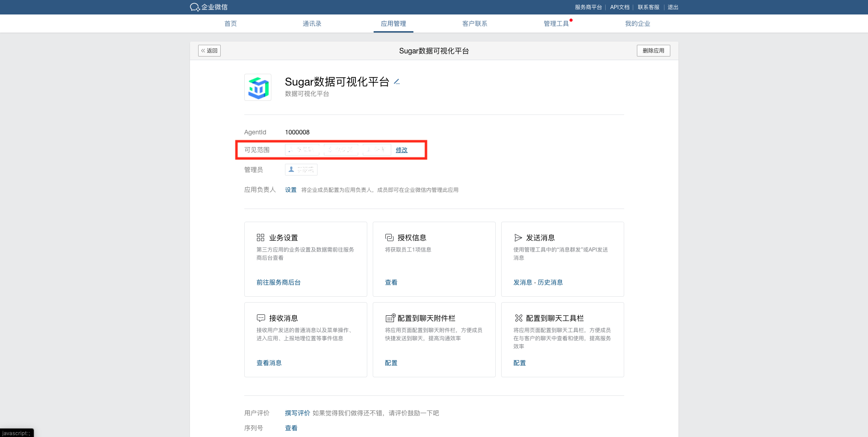Image resolution: width=868 pixels, height=437 pixels.
Task: Click 发消息 link
Action: pos(523,282)
